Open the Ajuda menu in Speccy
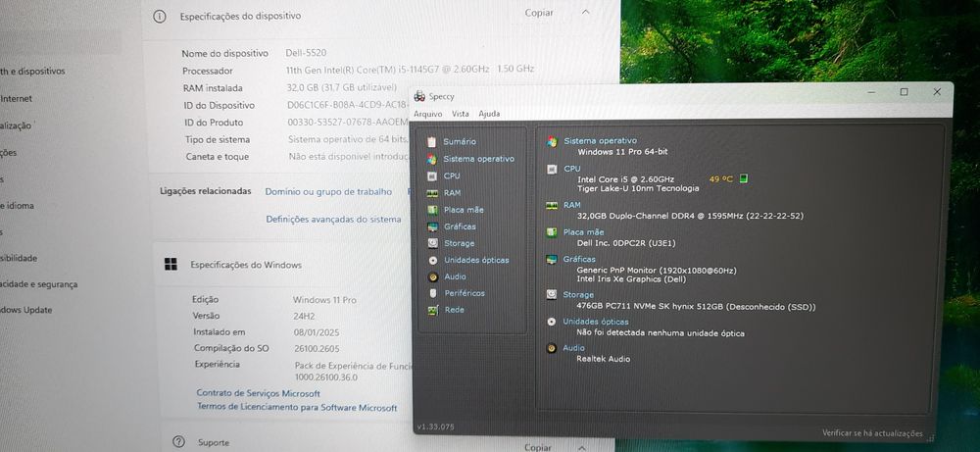 click(x=489, y=114)
